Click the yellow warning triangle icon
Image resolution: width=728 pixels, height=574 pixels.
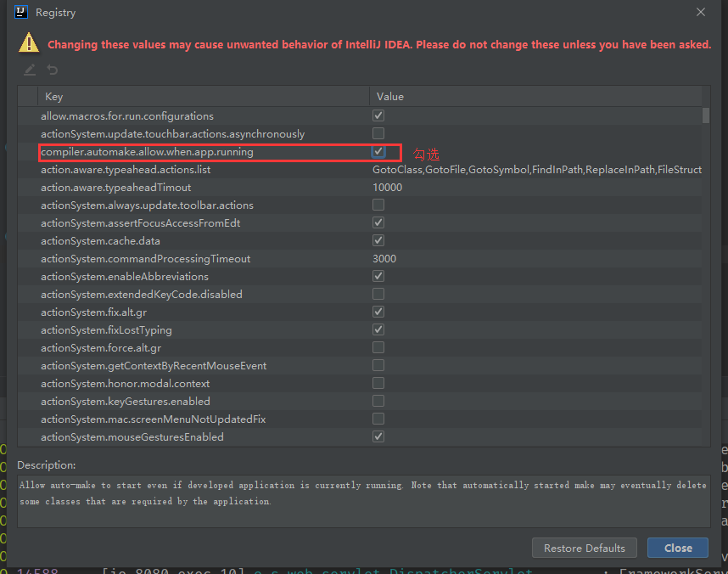[x=29, y=42]
